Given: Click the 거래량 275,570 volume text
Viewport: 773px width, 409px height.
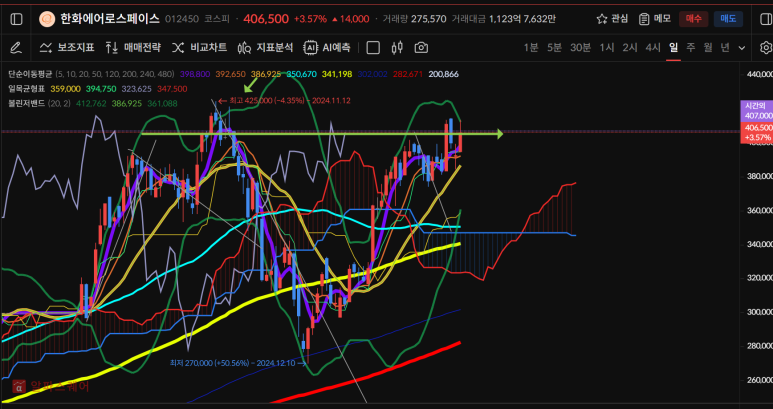Looking at the screenshot, I should (414, 19).
